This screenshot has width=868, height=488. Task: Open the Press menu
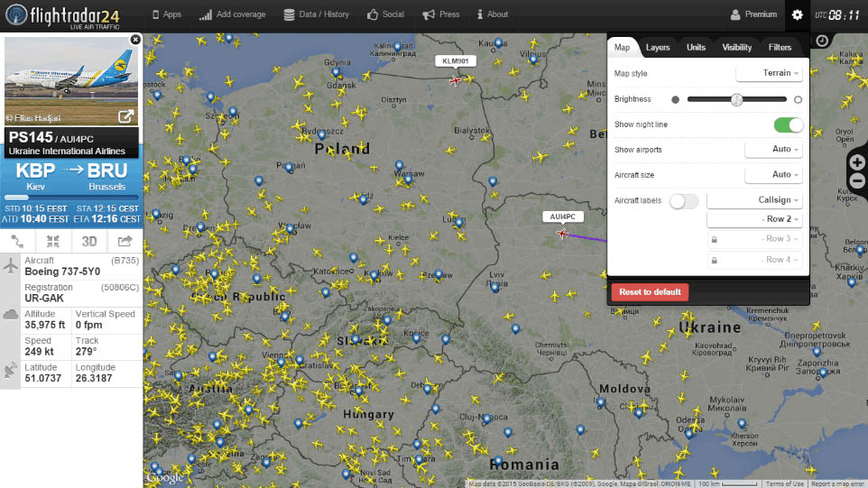click(441, 14)
